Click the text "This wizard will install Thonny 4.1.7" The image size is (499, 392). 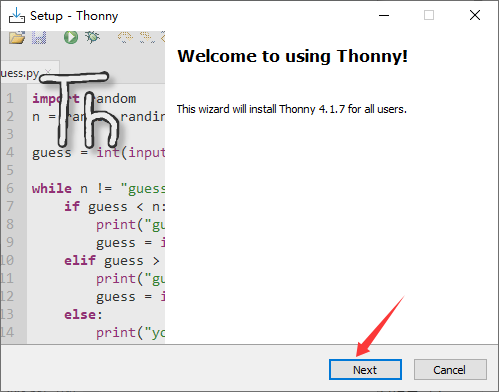[261, 109]
